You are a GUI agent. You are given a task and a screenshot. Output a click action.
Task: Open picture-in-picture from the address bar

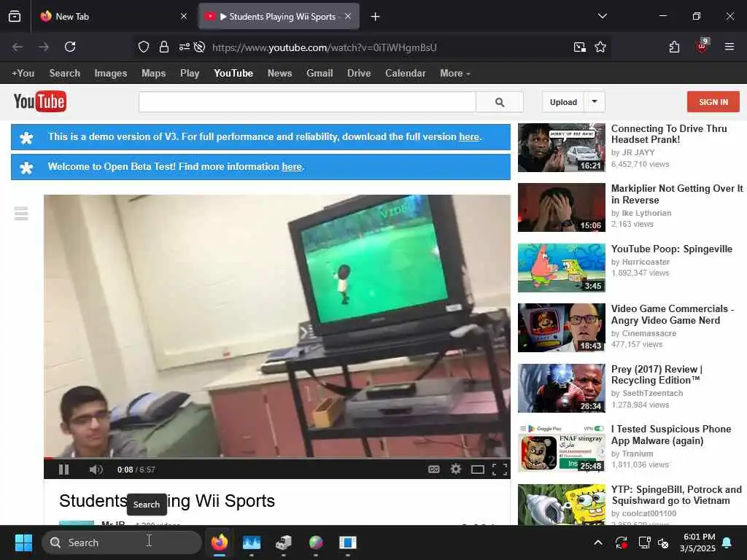[580, 47]
